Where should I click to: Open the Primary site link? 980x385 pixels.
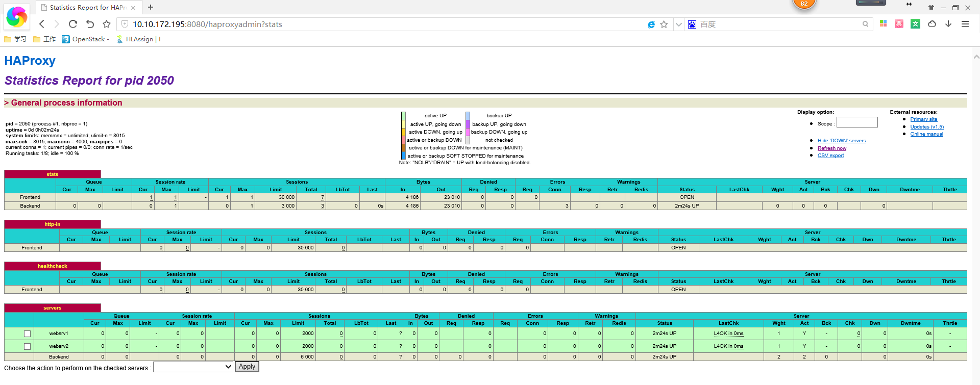pos(924,119)
